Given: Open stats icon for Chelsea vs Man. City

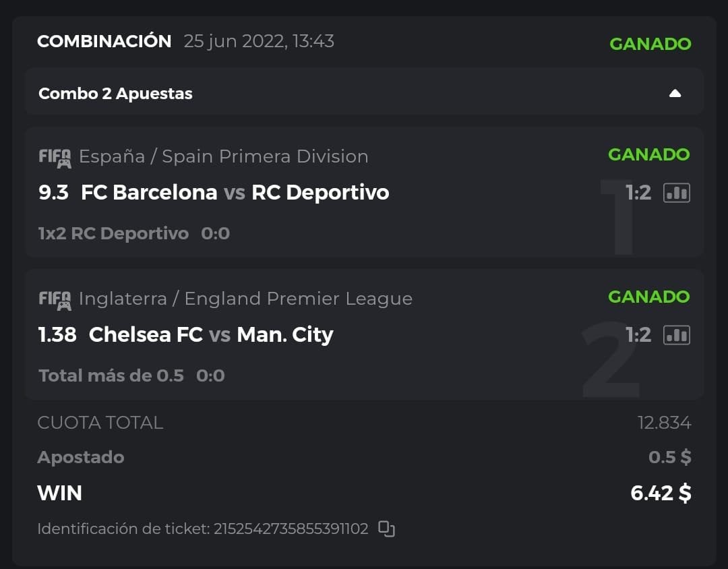Looking at the screenshot, I should click(677, 335).
